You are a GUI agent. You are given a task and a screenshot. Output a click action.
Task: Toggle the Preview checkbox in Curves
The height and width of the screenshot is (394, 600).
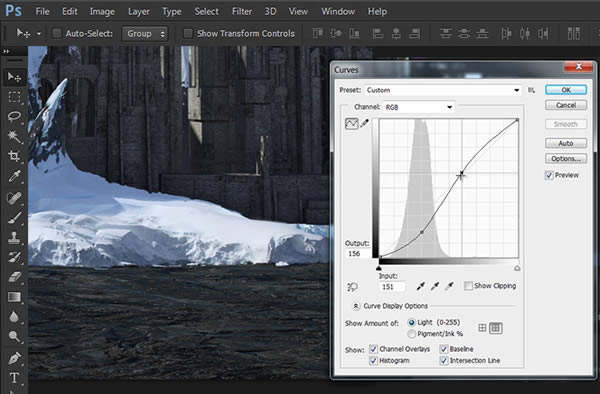tap(549, 175)
